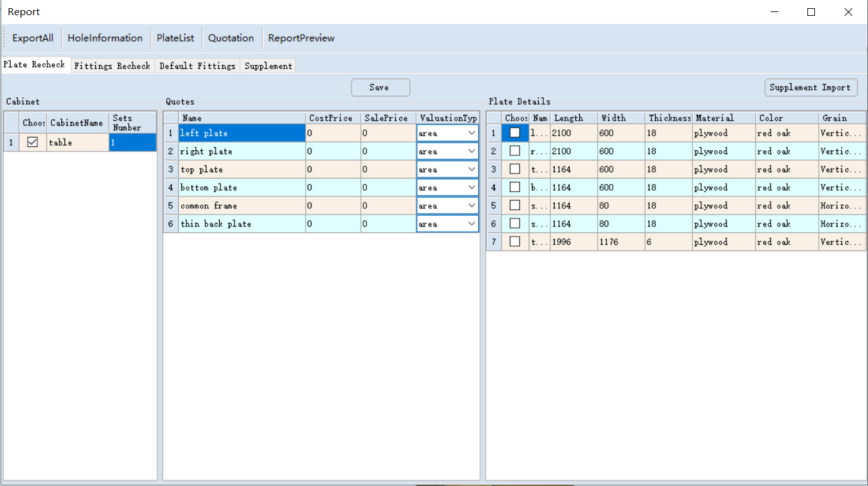Open valuation type dropdown for bottom plate

471,187
